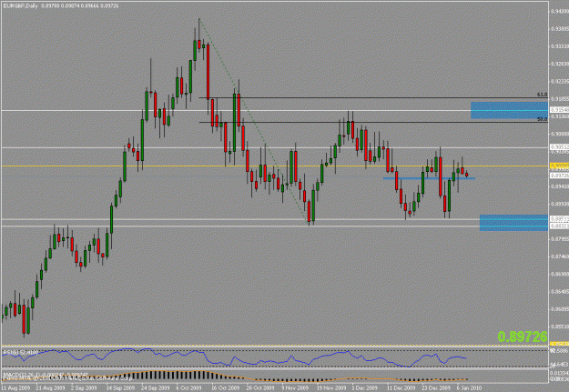569x392 pixels.
Task: Click the 1 Dec 2009 date on time axis
Action: coord(365,387)
